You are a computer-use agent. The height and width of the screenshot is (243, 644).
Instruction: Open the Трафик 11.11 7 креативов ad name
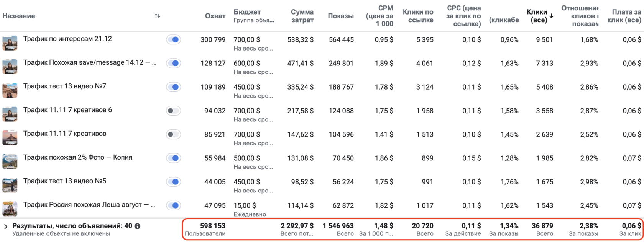(x=65, y=134)
